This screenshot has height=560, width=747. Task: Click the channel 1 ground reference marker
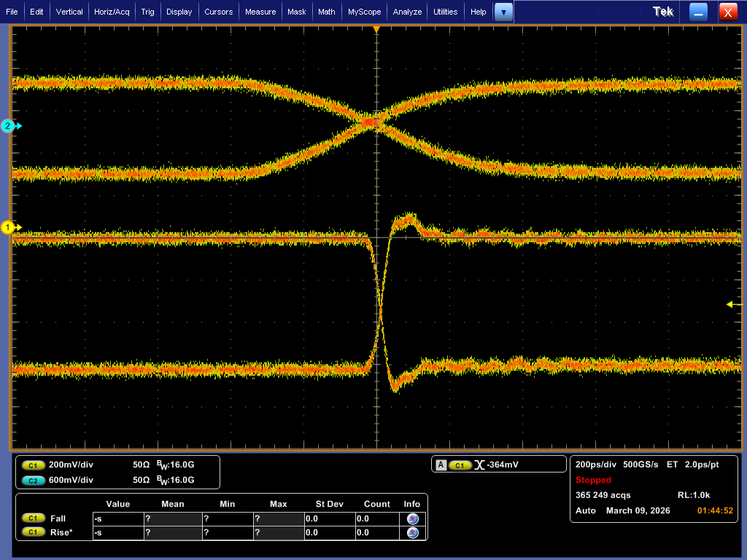(9, 227)
